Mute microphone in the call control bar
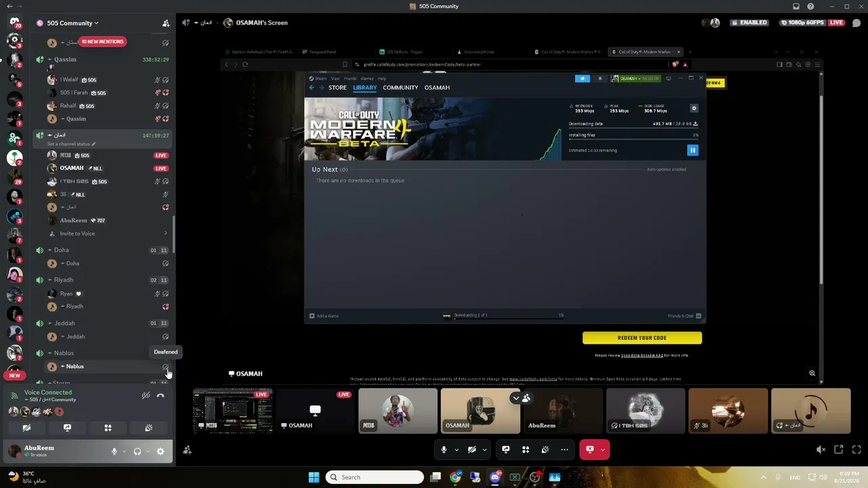 tap(444, 449)
